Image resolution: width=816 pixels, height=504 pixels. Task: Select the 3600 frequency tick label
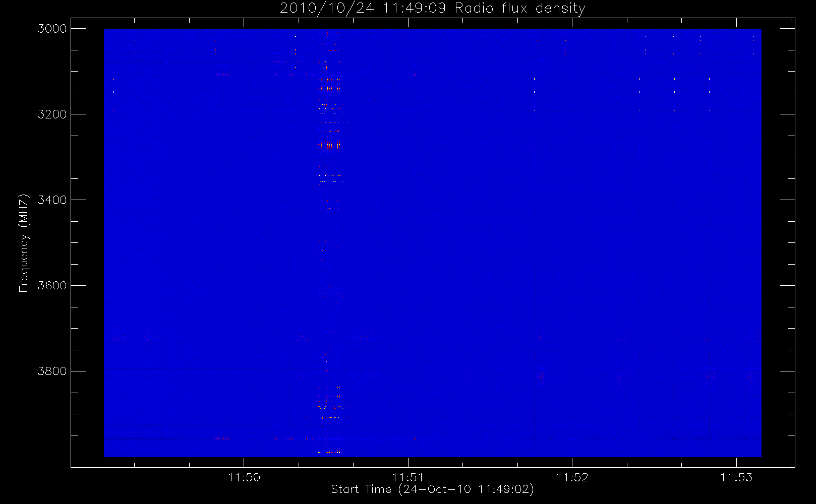(52, 286)
